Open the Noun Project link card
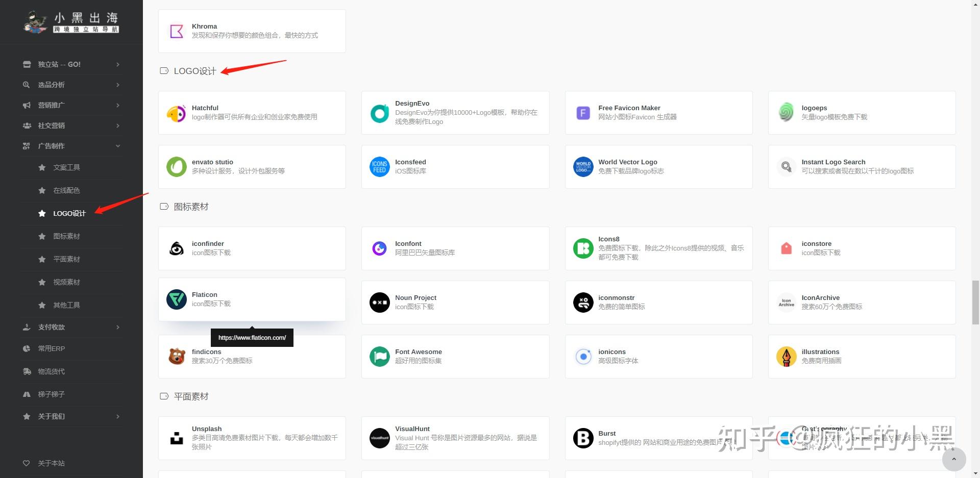 (x=455, y=303)
